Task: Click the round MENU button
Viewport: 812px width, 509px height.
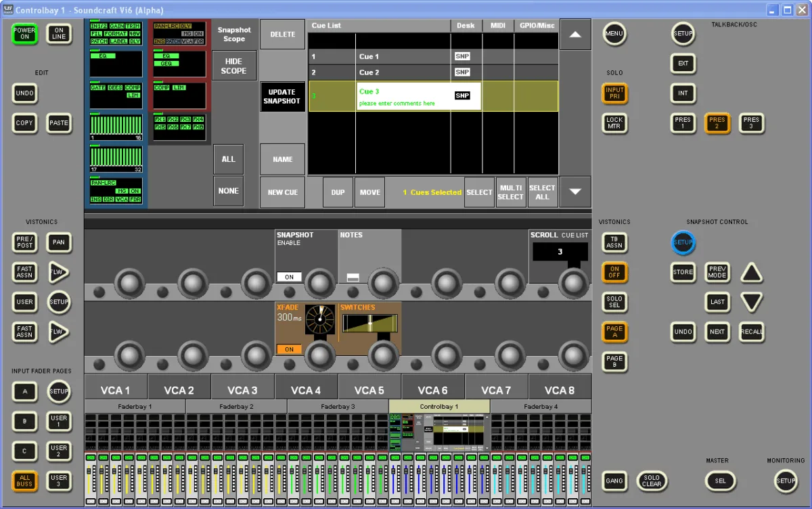Action: point(614,33)
